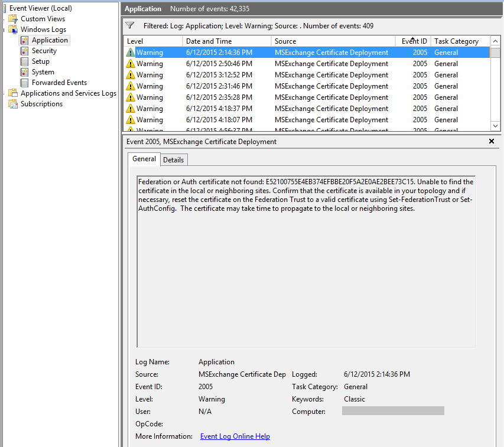The width and height of the screenshot is (504, 447).
Task: Click the System log icon
Action: pos(24,72)
